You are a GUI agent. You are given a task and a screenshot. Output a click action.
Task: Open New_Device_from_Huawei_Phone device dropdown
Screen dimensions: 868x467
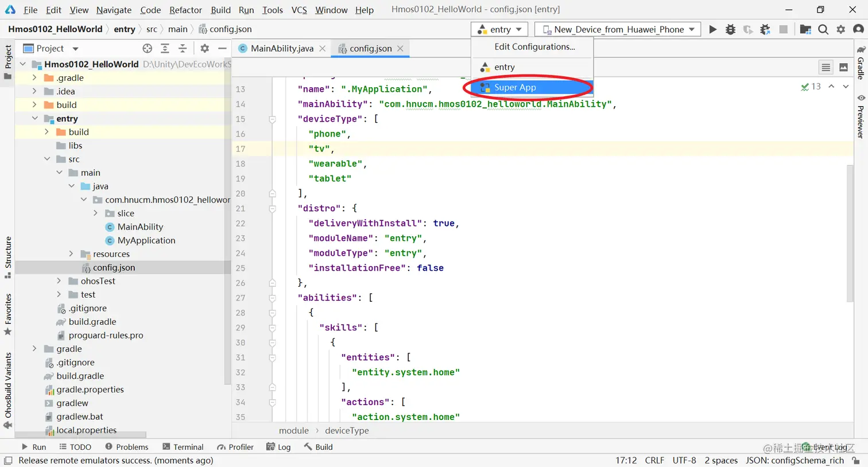pos(618,29)
